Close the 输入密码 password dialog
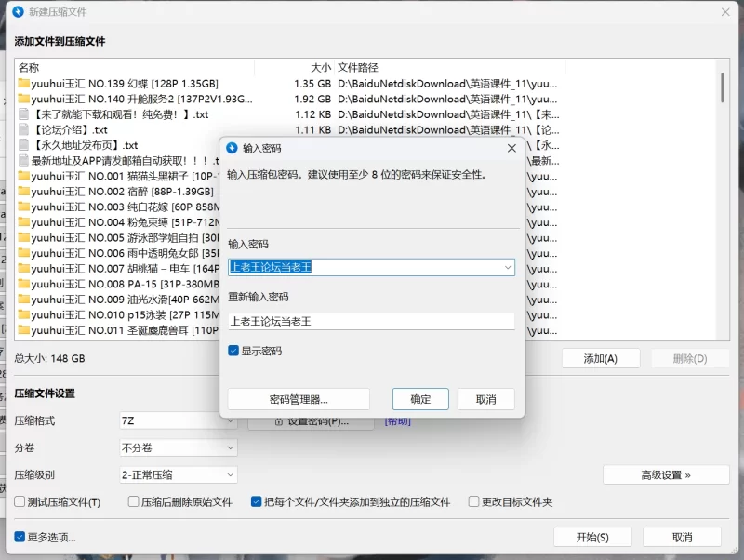Viewport: 744px width, 560px height. coord(511,148)
